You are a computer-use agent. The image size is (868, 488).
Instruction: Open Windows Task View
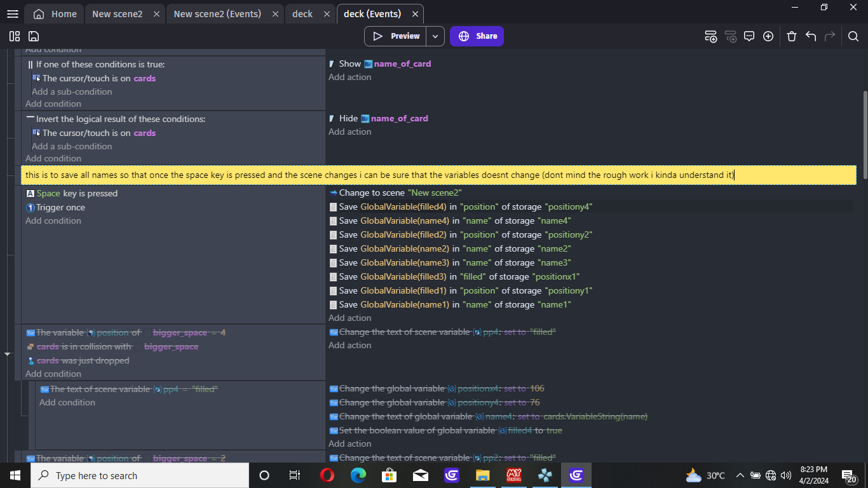coord(295,475)
